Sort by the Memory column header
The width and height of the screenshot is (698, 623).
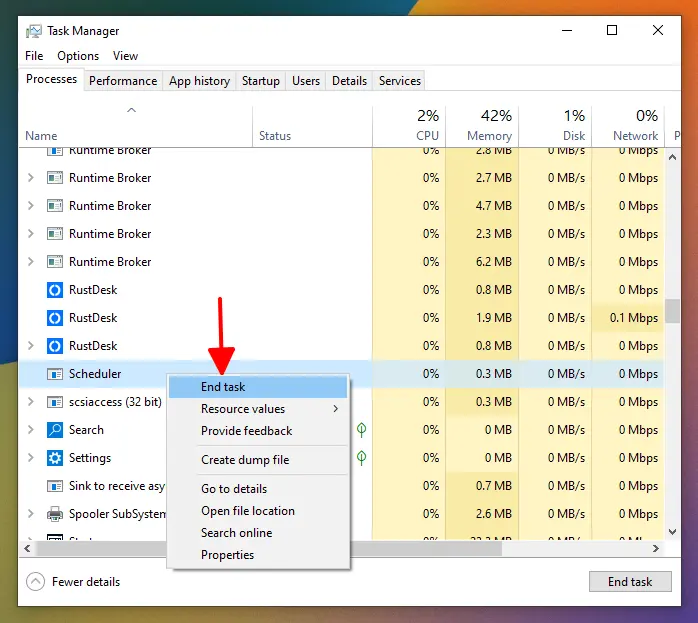tap(482, 126)
